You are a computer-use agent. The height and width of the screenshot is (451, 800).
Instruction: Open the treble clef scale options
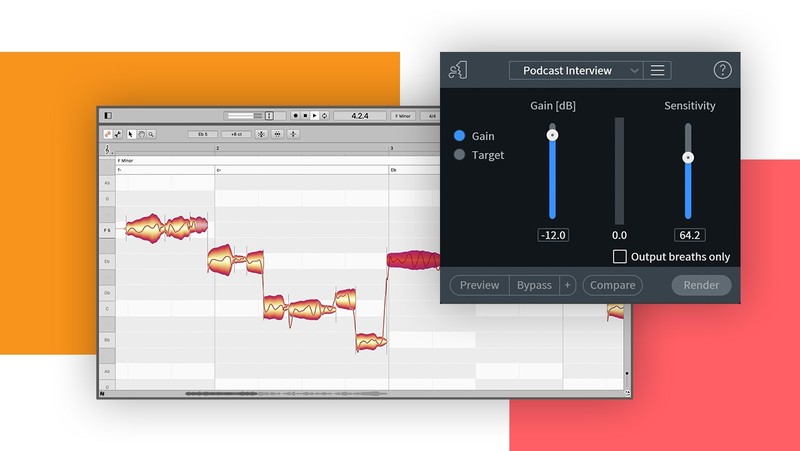[x=107, y=149]
